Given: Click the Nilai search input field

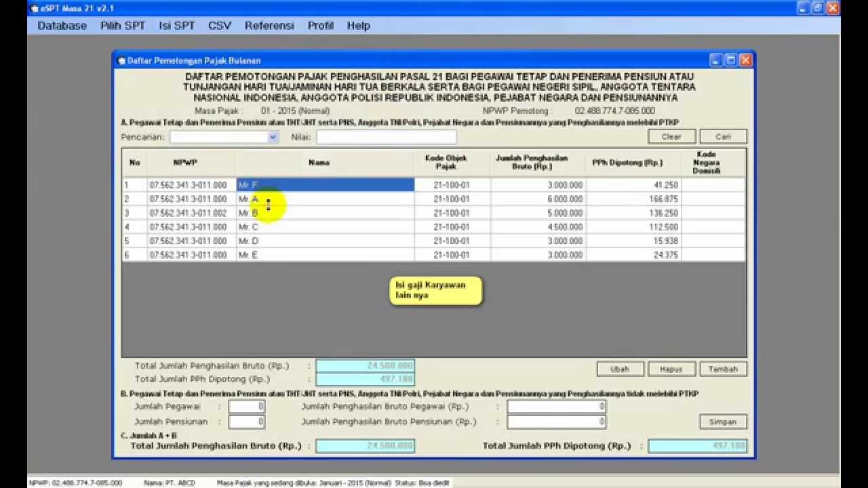Looking at the screenshot, I should click(x=386, y=137).
